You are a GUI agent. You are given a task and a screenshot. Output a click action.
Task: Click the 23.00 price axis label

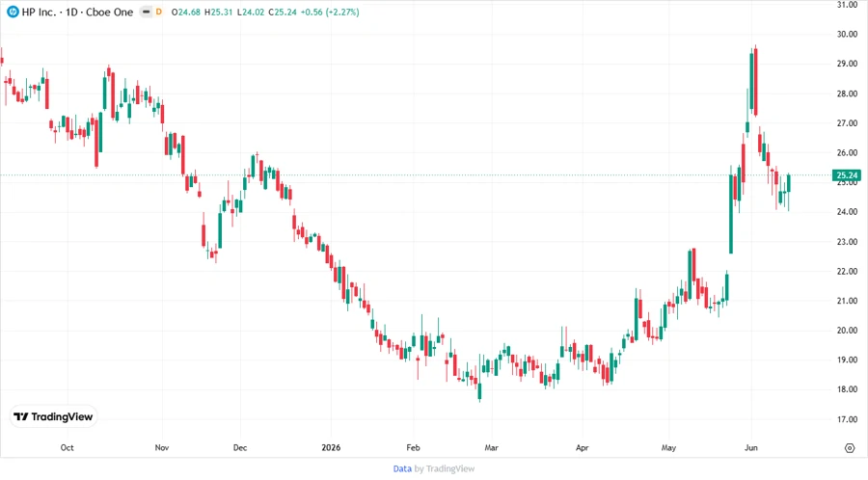847,242
